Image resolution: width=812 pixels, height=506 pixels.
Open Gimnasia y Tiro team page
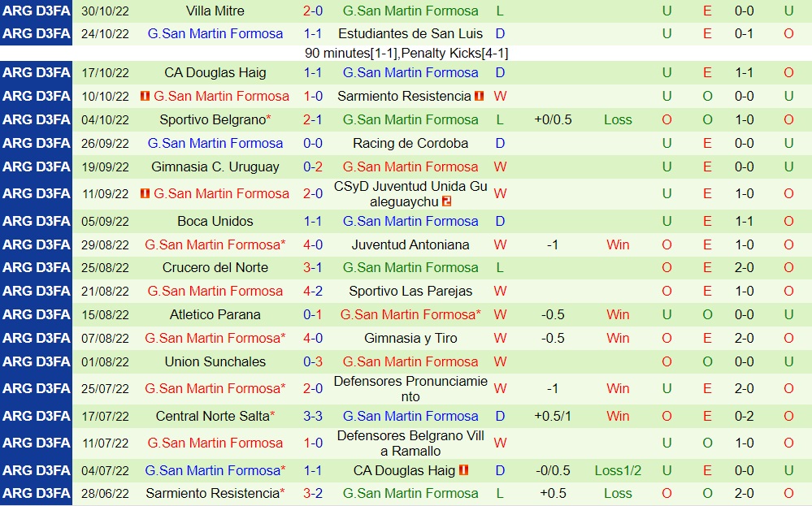point(410,338)
